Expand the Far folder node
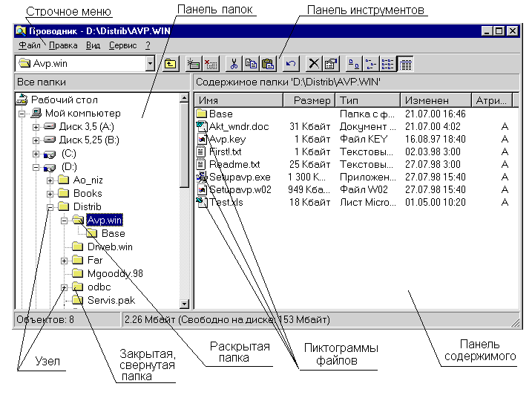532x398 pixels. (x=64, y=261)
